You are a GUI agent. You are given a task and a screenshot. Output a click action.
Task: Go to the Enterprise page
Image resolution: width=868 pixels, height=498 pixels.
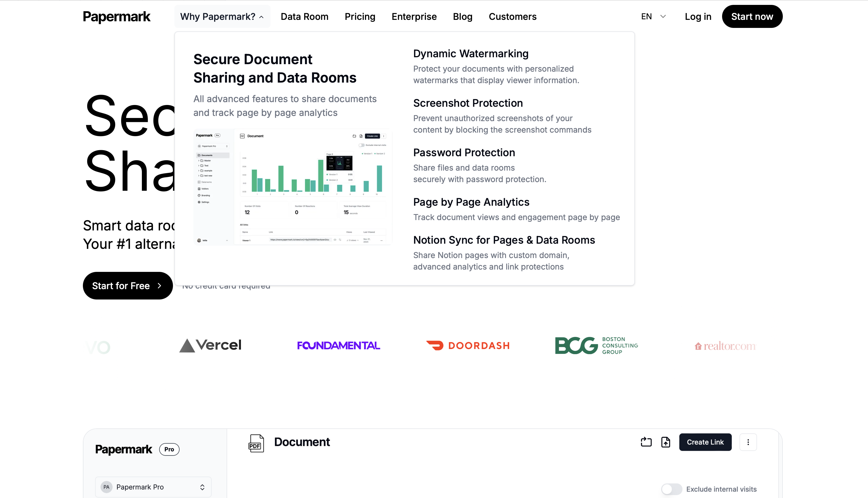[x=414, y=16]
